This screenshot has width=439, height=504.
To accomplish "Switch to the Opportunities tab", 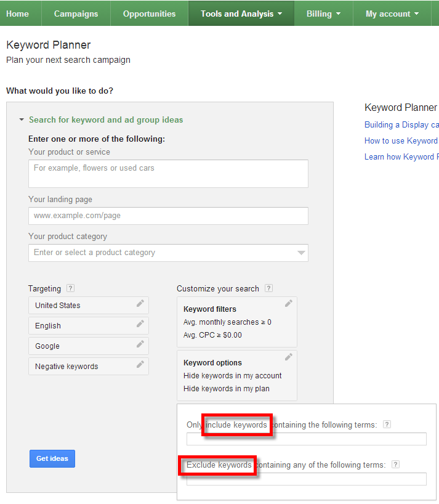I will [150, 14].
